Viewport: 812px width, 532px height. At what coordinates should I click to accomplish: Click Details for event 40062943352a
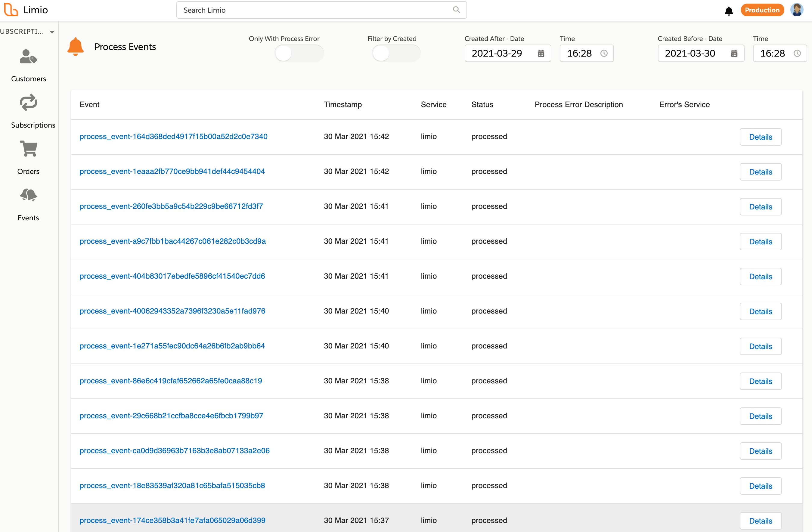pyautogui.click(x=760, y=311)
